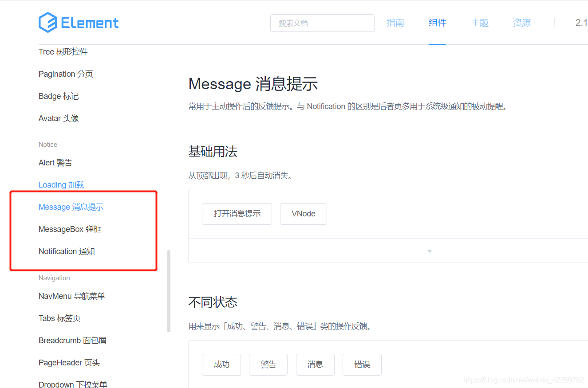Click the Navigation group label
Image resolution: width=588 pixels, height=388 pixels.
[54, 278]
